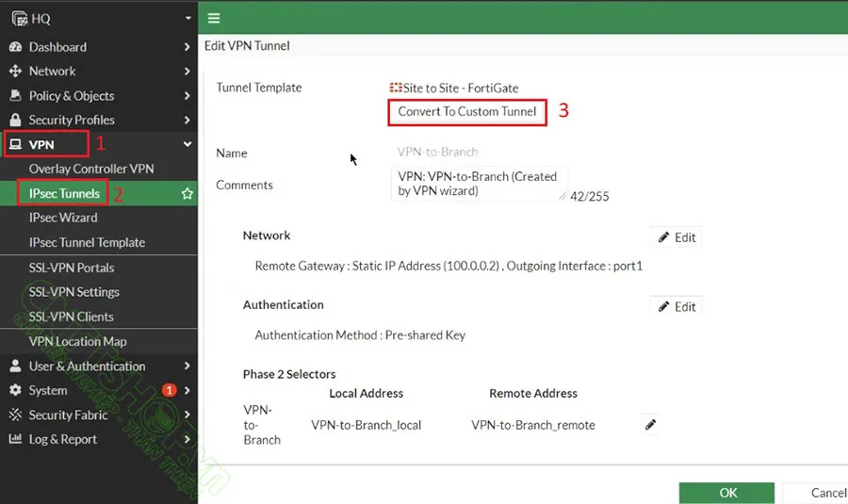Click the Comments text box
The height and width of the screenshot is (504, 848).
pos(480,184)
